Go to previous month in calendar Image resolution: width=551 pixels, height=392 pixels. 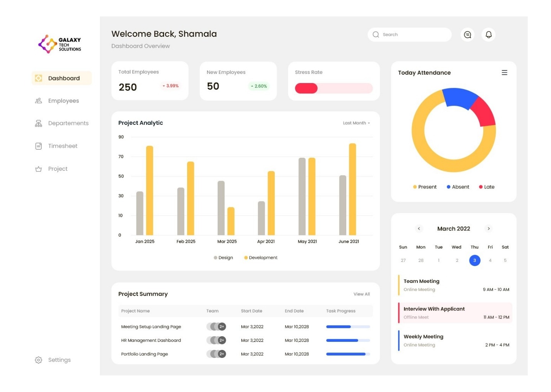pyautogui.click(x=419, y=229)
